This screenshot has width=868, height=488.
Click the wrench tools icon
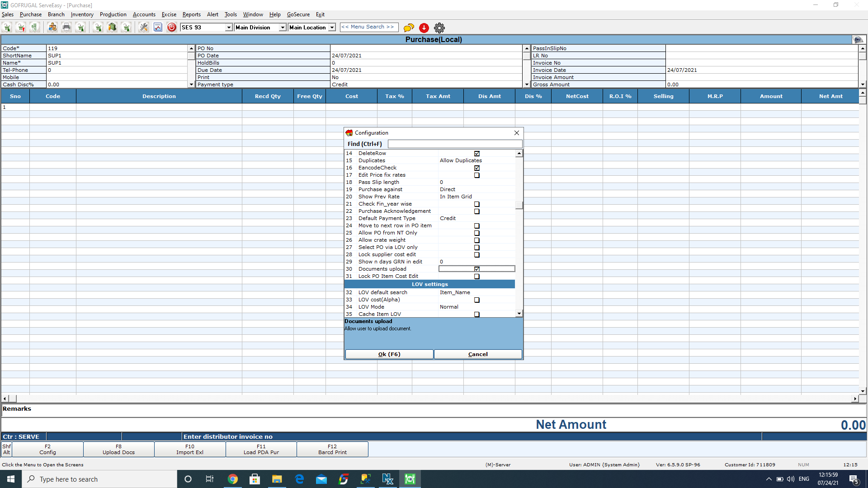(144, 28)
